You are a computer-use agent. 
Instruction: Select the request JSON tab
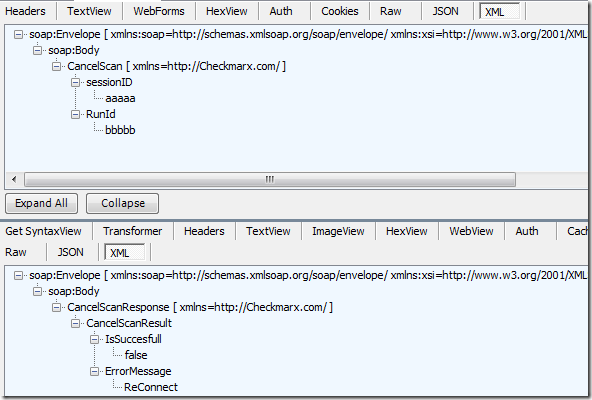(x=446, y=11)
